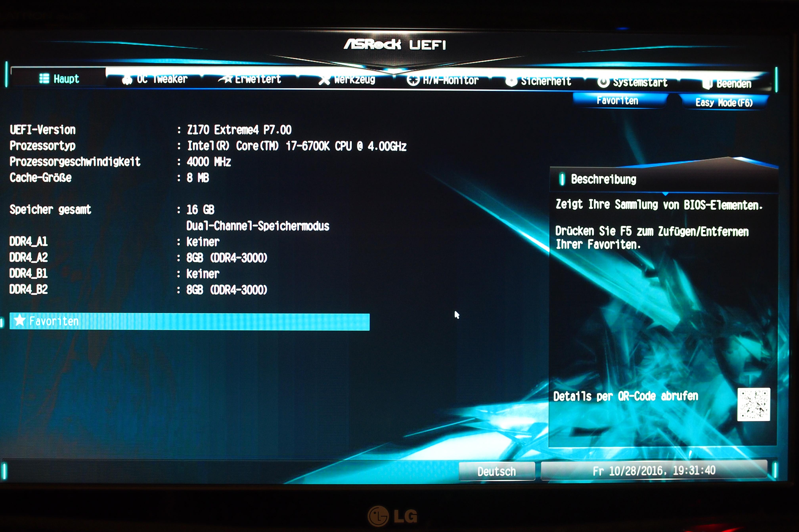Click the star icon in Favoriten row
Viewport: 799px width, 532px height.
click(20, 320)
